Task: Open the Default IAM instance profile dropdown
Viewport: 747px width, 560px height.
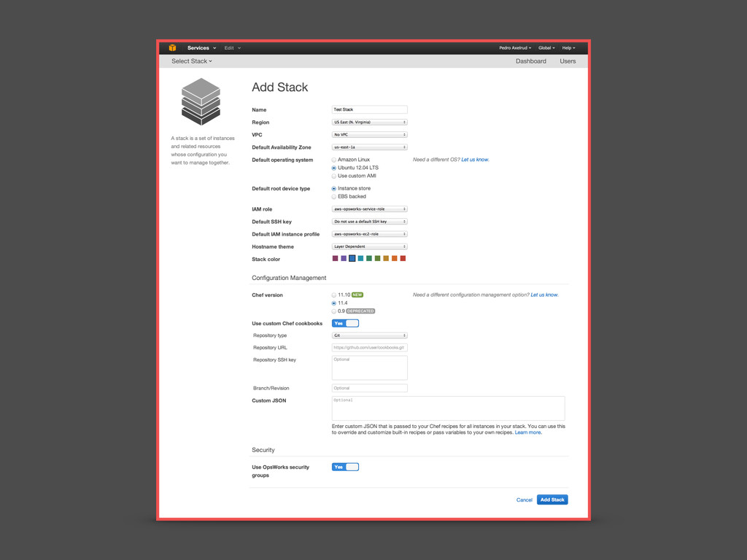Action: (369, 234)
